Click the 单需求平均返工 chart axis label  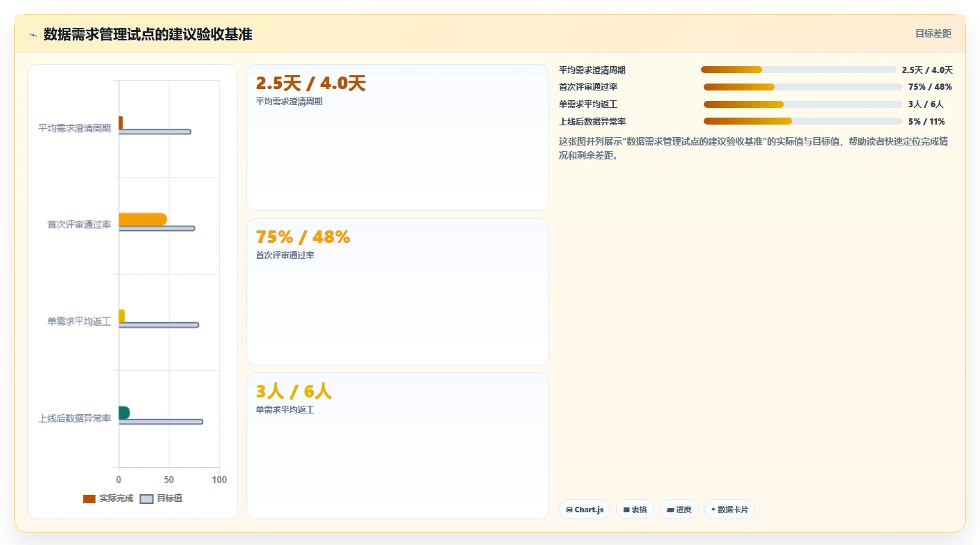click(x=79, y=322)
